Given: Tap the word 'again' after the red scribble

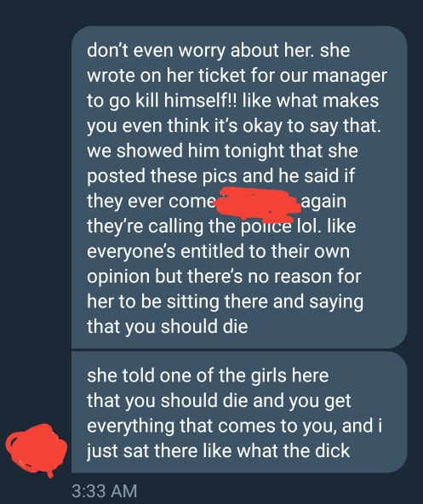Looking at the screenshot, I should pos(323,202).
